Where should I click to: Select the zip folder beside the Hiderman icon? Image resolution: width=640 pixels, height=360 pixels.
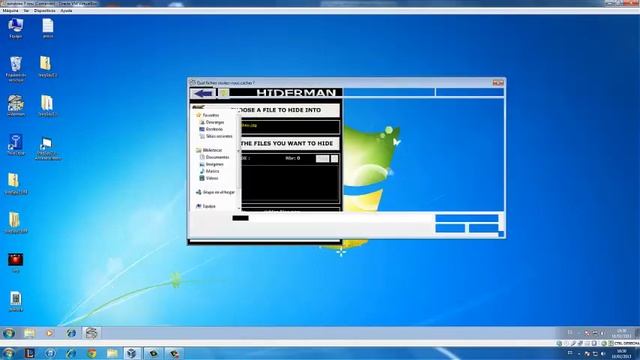[x=47, y=106]
